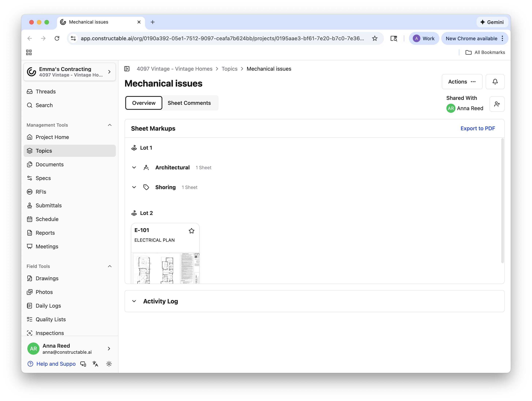Image resolution: width=532 pixels, height=401 pixels.
Task: Open the Anna Reed account menu
Action: coord(69,349)
